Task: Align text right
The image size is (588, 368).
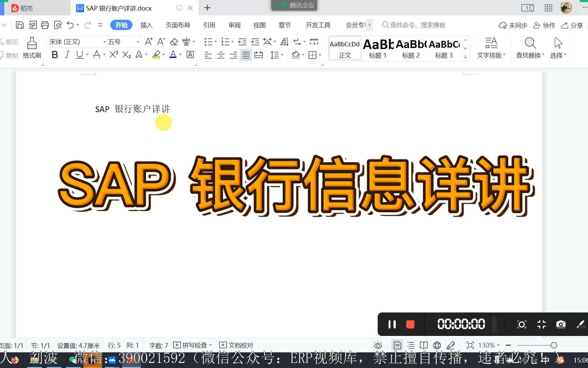Action: pos(233,55)
